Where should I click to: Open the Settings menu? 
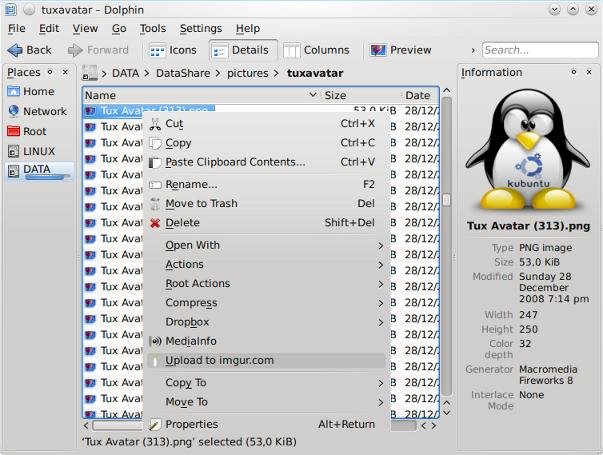click(201, 28)
